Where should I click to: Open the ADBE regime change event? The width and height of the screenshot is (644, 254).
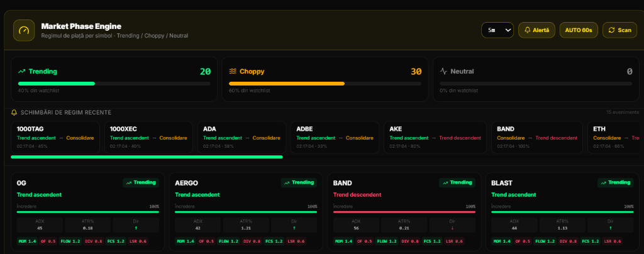[335, 138]
